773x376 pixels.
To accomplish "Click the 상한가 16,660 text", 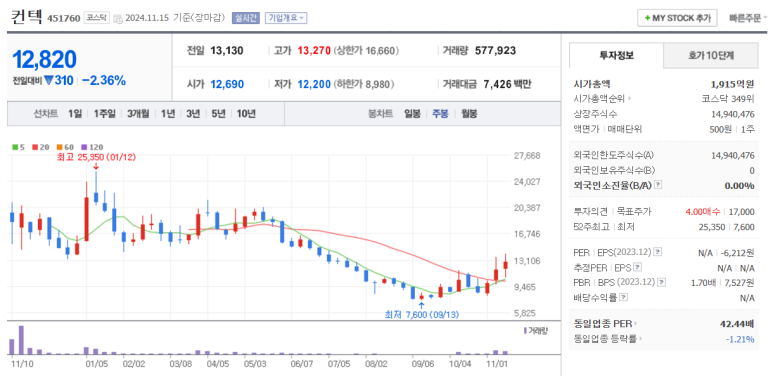I will pyautogui.click(x=366, y=50).
